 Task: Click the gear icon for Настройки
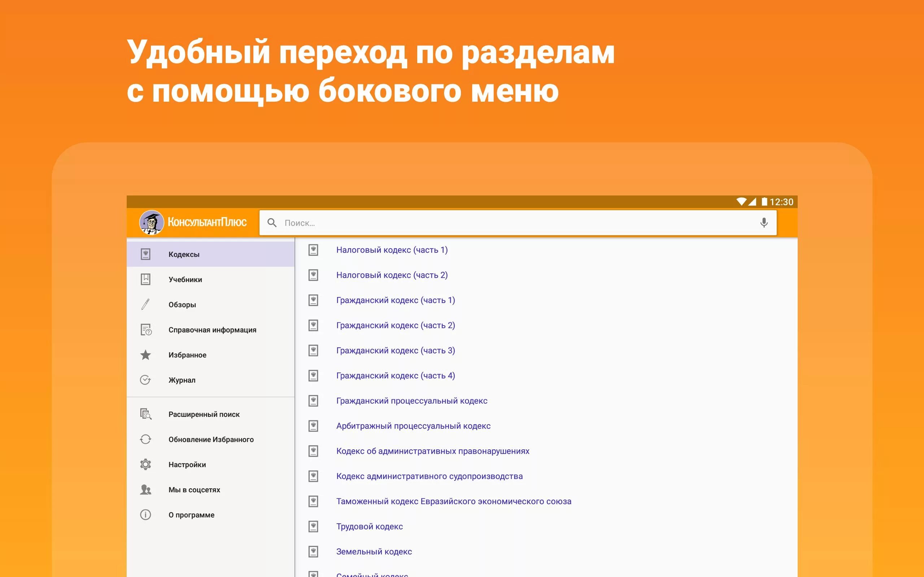145,464
